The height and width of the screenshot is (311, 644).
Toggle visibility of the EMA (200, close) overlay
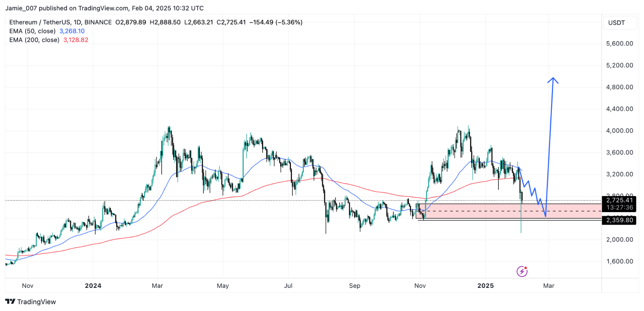34,40
